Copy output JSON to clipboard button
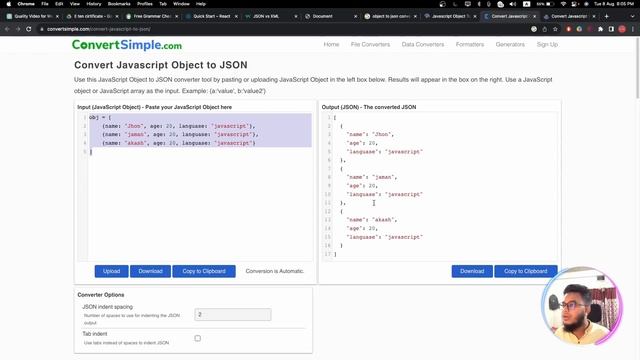The image size is (640, 360). click(526, 271)
